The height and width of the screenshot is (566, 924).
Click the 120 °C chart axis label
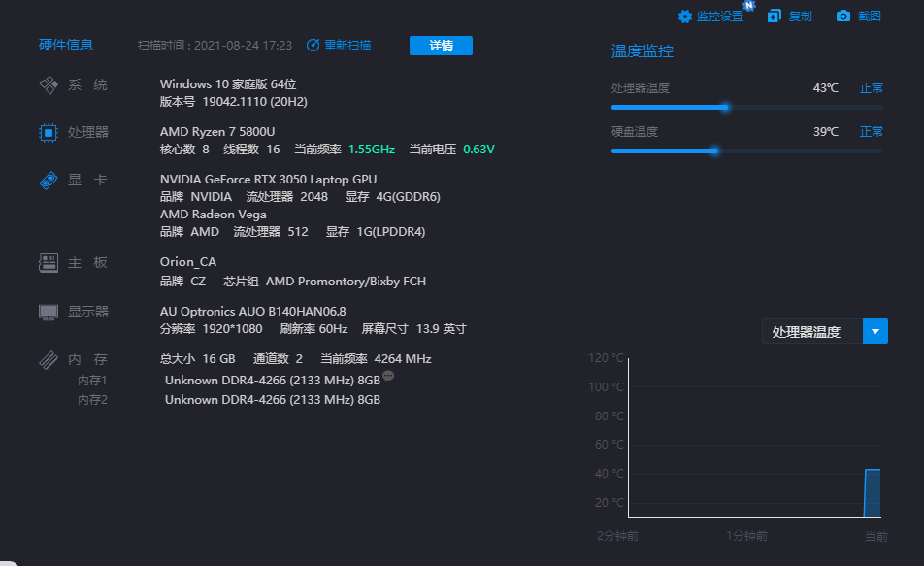tap(606, 358)
